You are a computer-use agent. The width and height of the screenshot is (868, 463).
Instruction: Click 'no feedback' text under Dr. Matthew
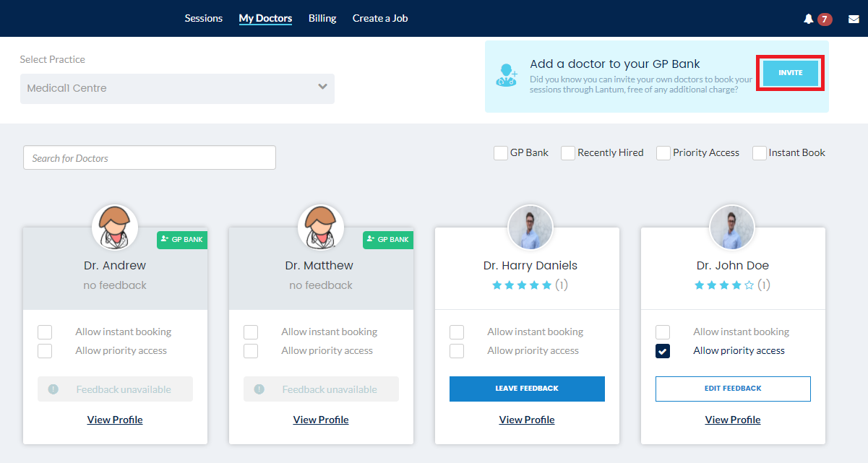point(321,285)
